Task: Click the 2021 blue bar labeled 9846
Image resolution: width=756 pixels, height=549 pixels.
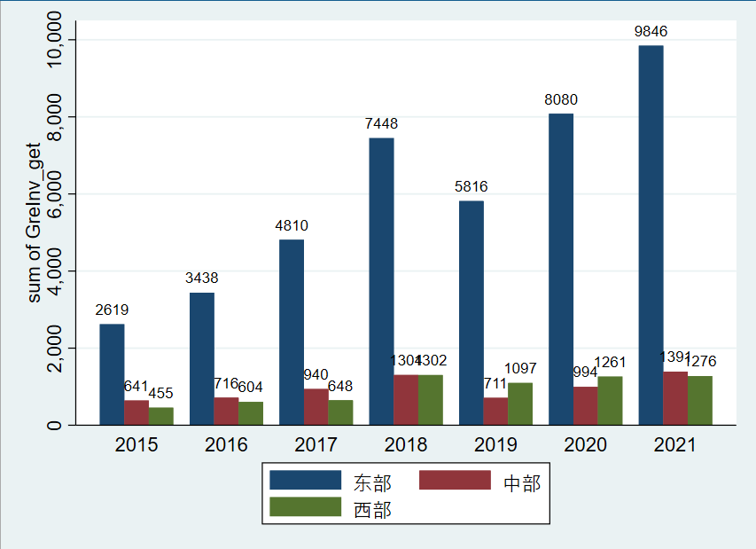Action: tap(651, 235)
